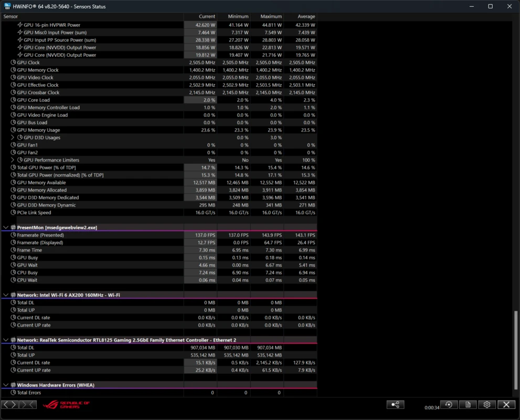Click the chip icon of the RealTek Ethernet section
The width and height of the screenshot is (520, 420).
(13, 340)
